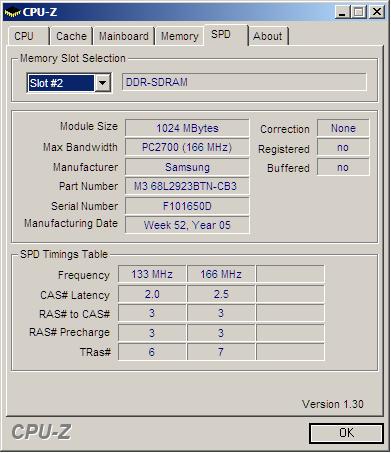This screenshot has height=453, width=391.
Task: Click the CPU-Z chip icon in title bar
Action: pyautogui.click(x=12, y=13)
